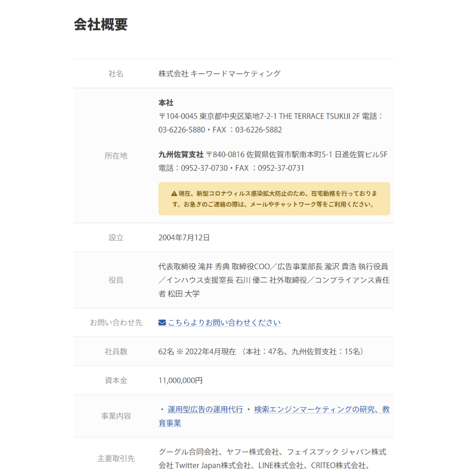This screenshot has height=476, width=464.
Task: Click the 主要取引先 row label
Action: (x=116, y=458)
